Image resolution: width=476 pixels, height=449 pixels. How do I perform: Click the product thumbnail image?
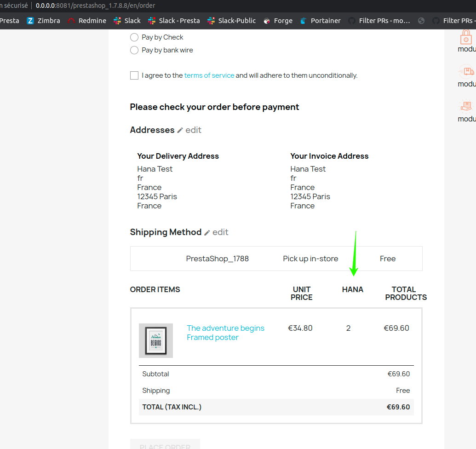[x=156, y=340]
